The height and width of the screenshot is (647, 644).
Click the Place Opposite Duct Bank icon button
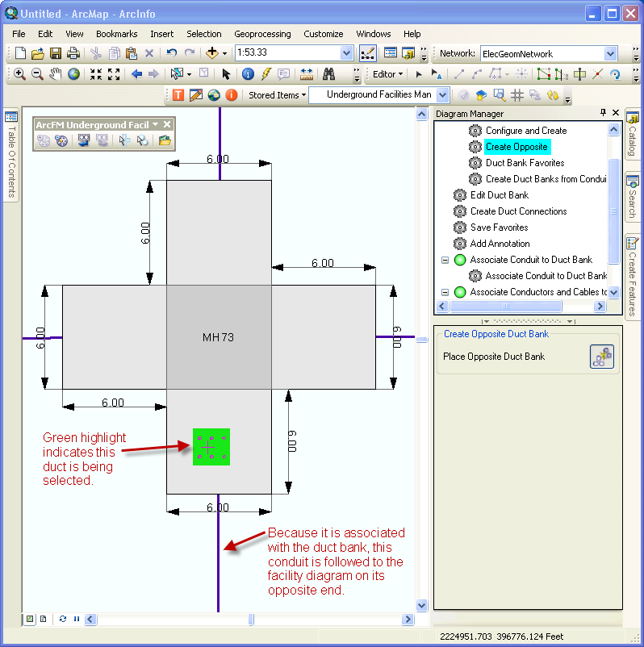tap(601, 357)
